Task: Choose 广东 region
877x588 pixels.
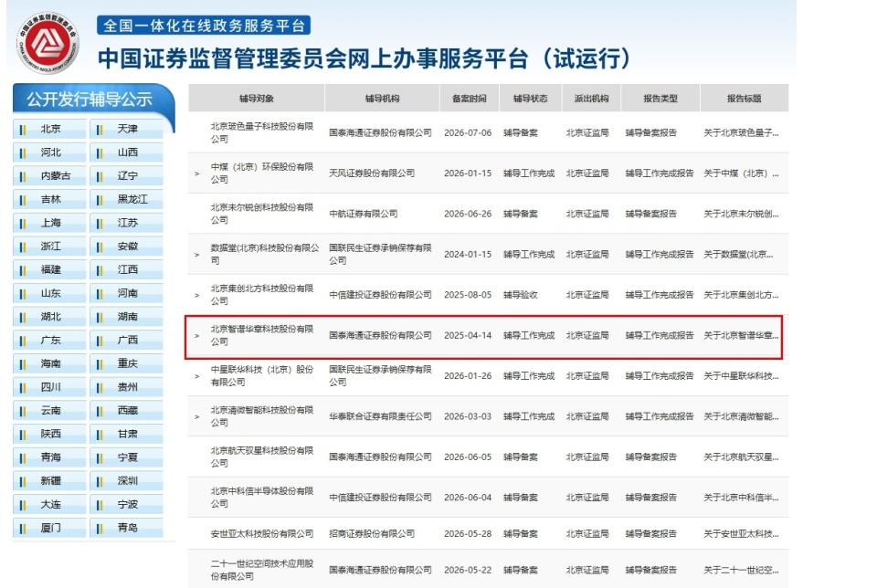Action: (x=49, y=341)
